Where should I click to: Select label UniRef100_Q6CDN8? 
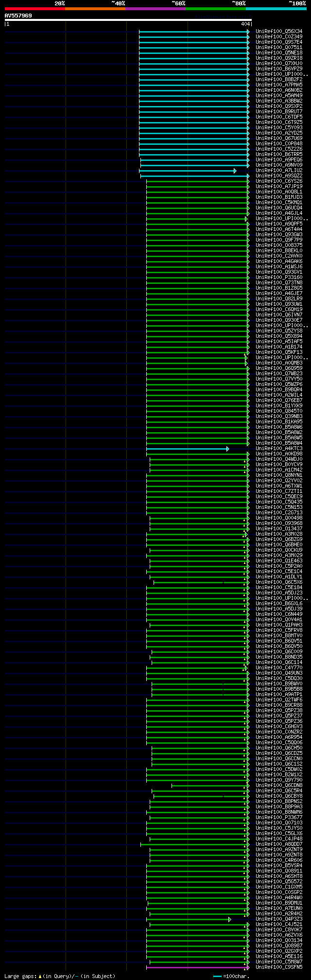(x=279, y=786)
